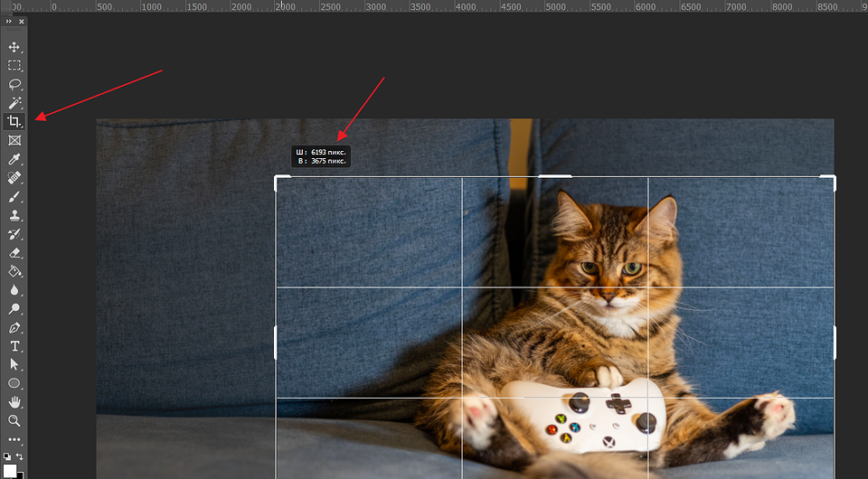Select the Zoom magnifier tool
This screenshot has height=479, width=868.
coord(14,421)
